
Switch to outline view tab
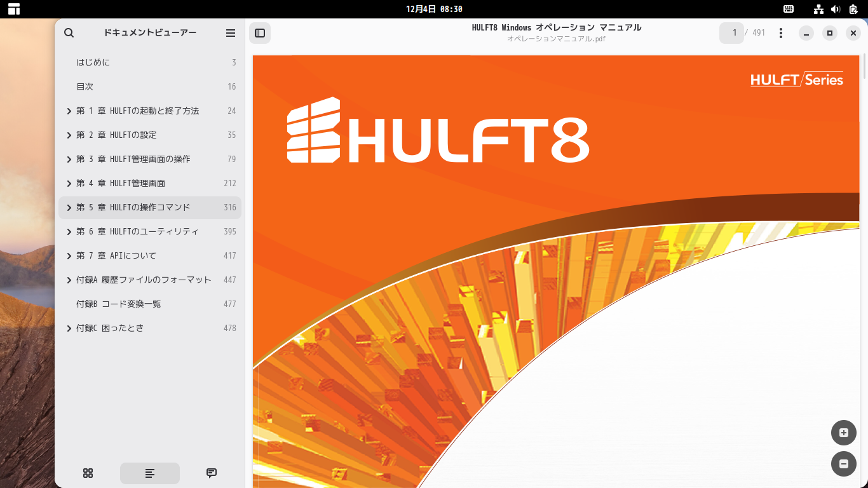click(150, 473)
